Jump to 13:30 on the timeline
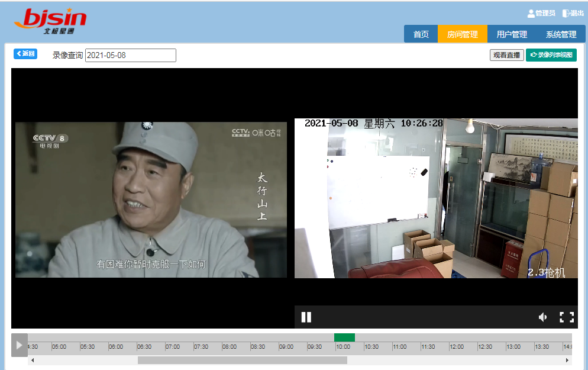Screen dimensions: 588x370 [x=542, y=347]
